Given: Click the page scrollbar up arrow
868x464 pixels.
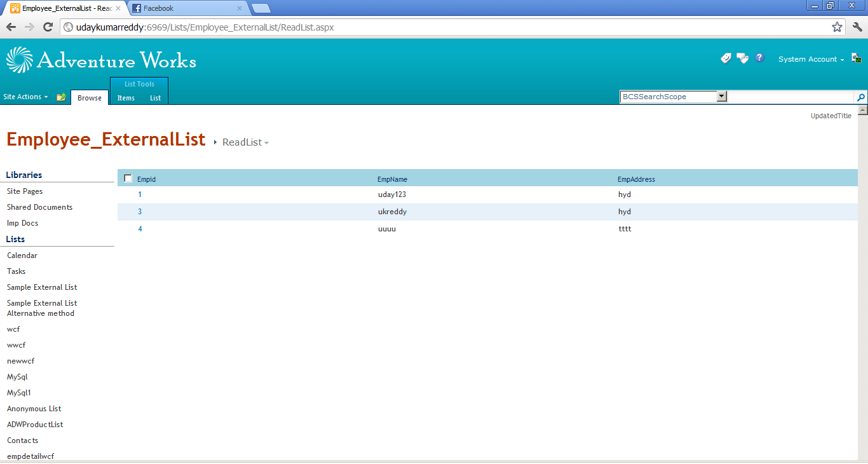Looking at the screenshot, I should coord(862,110).
